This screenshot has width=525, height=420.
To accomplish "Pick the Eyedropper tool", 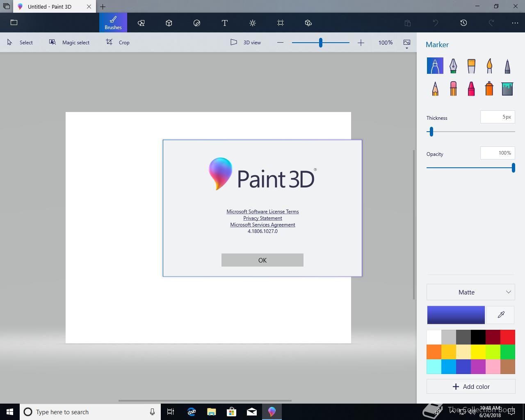I will click(501, 315).
